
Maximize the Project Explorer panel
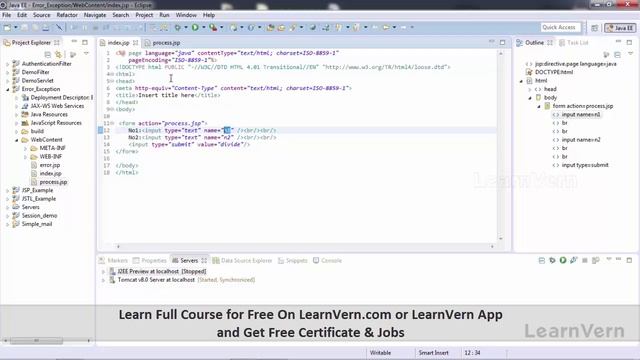click(x=84, y=42)
